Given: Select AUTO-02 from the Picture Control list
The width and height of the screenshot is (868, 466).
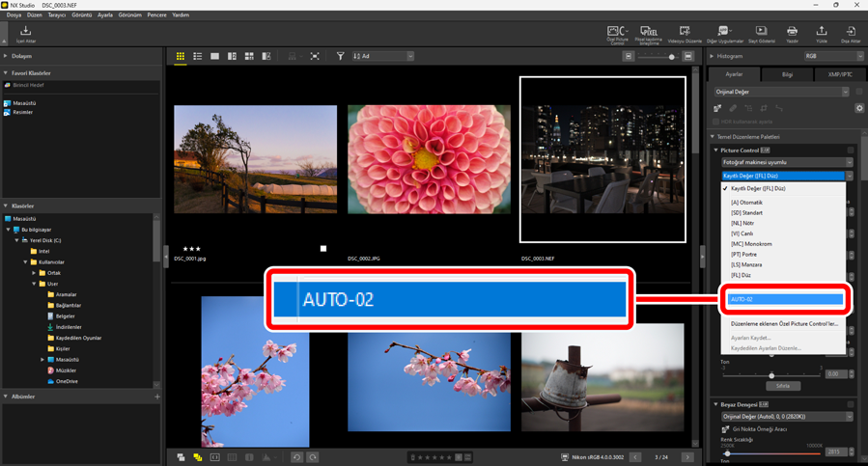Looking at the screenshot, I should tap(786, 299).
